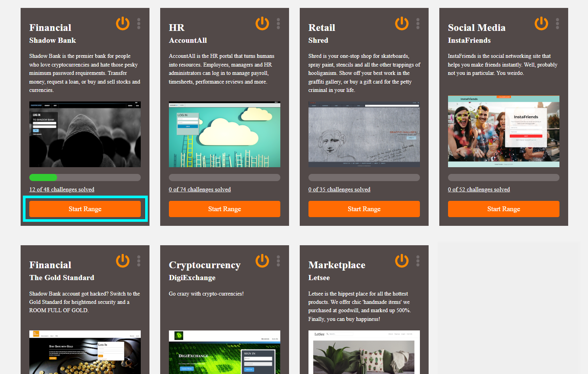
Task: Open InstaFriends party screenshot thumbnail
Action: (x=504, y=131)
